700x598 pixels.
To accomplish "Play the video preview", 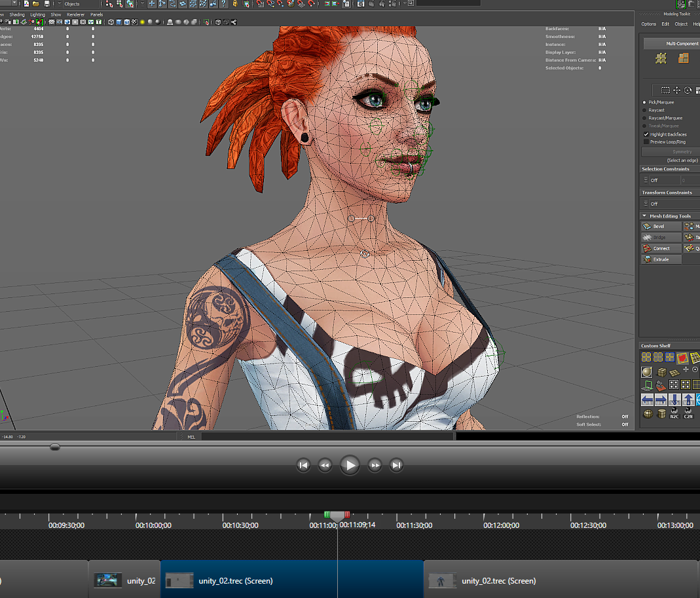I will (x=350, y=465).
